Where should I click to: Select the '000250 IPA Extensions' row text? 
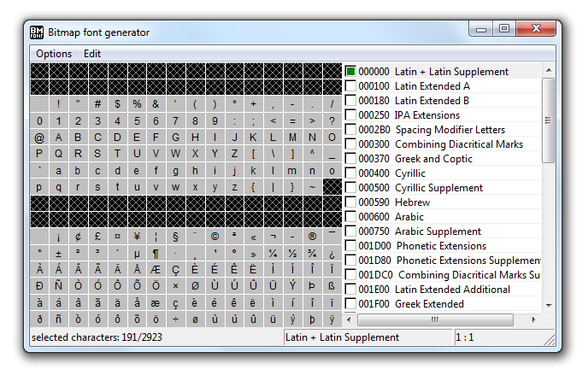pyautogui.click(x=409, y=115)
